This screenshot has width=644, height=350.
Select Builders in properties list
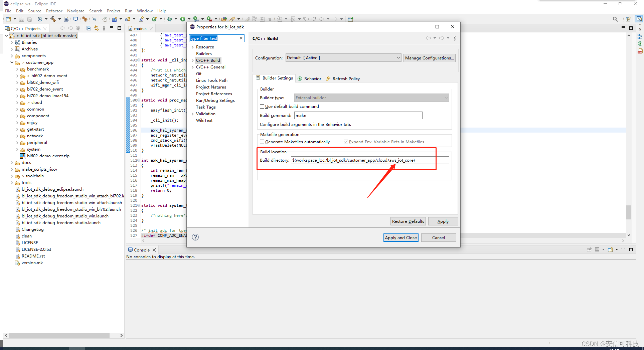[204, 54]
